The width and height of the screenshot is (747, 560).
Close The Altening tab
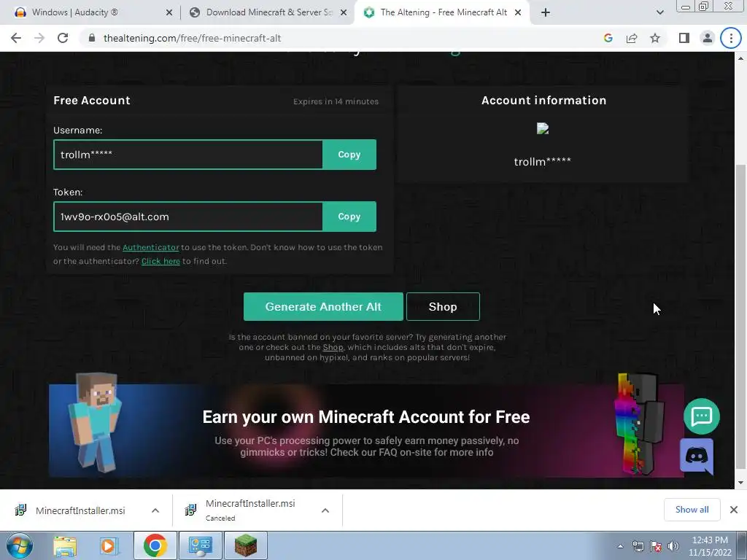tap(518, 13)
